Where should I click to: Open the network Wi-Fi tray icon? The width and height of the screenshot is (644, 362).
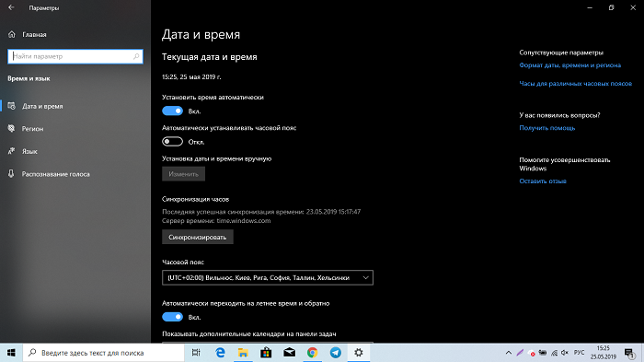click(x=554, y=353)
